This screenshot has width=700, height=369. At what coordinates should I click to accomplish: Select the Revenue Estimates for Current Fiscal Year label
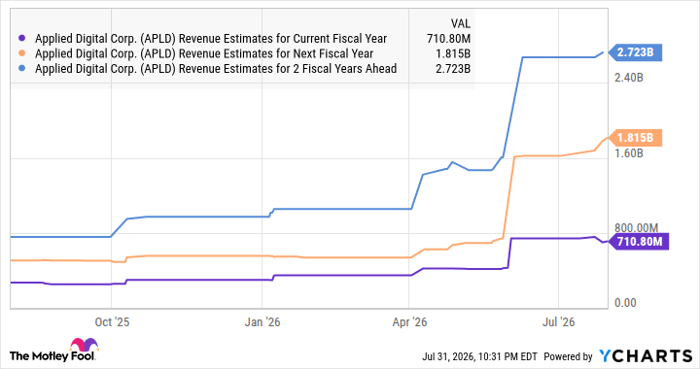pos(211,39)
